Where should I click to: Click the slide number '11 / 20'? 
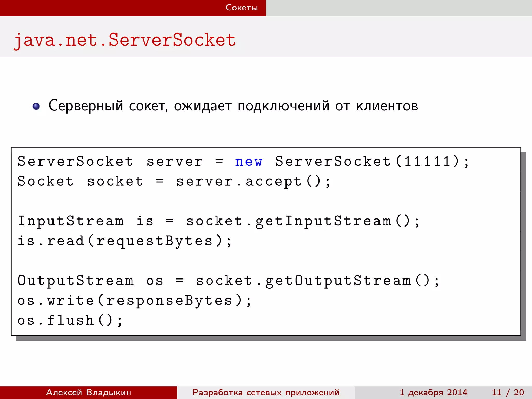pyautogui.click(x=508, y=392)
